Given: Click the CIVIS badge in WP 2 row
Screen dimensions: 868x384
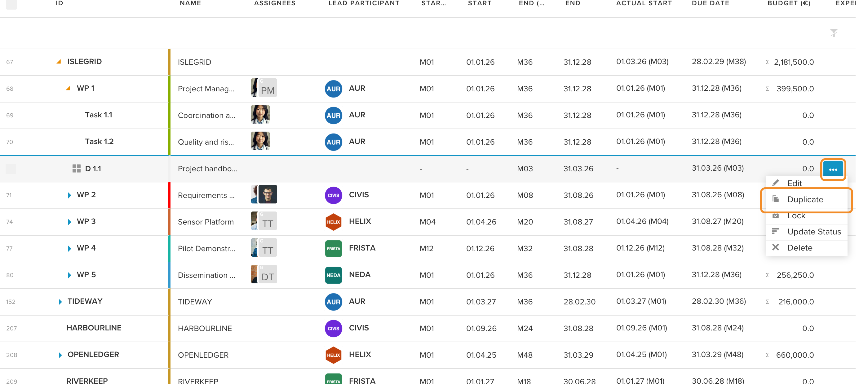Looking at the screenshot, I should coord(333,195).
